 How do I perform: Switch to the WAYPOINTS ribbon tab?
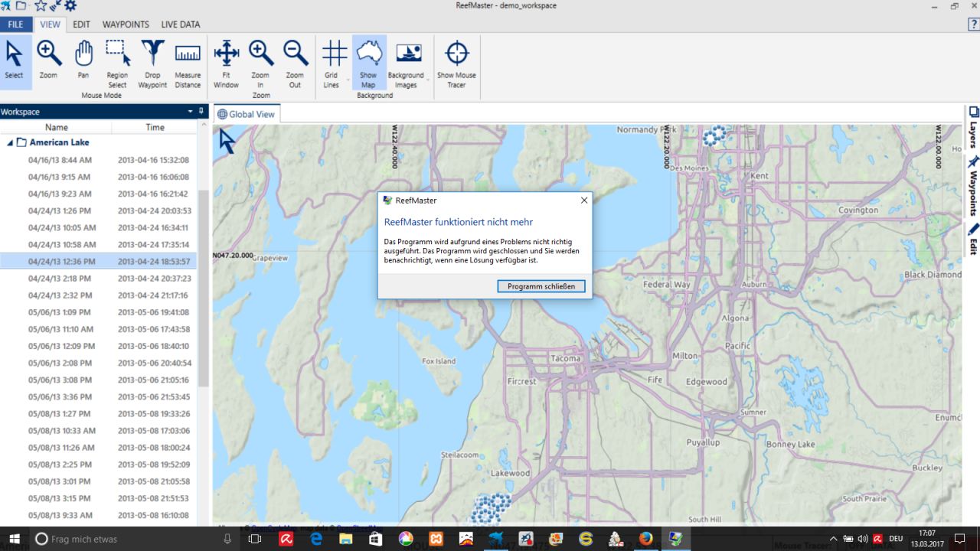(126, 24)
